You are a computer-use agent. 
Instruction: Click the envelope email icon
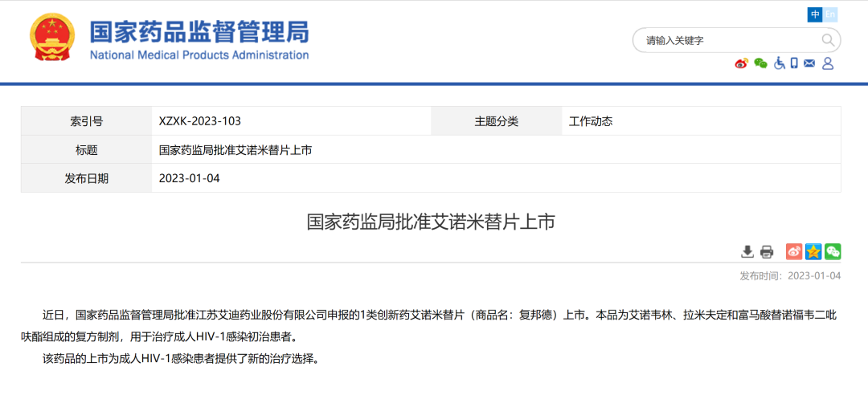coord(809,63)
